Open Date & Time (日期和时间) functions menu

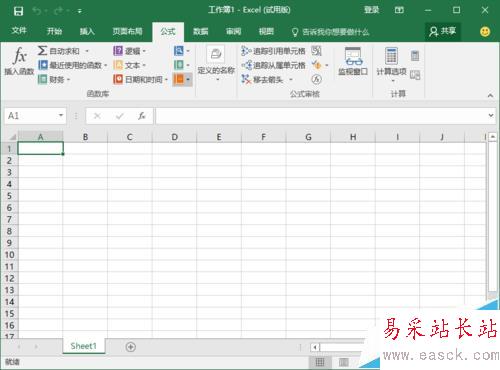140,79
